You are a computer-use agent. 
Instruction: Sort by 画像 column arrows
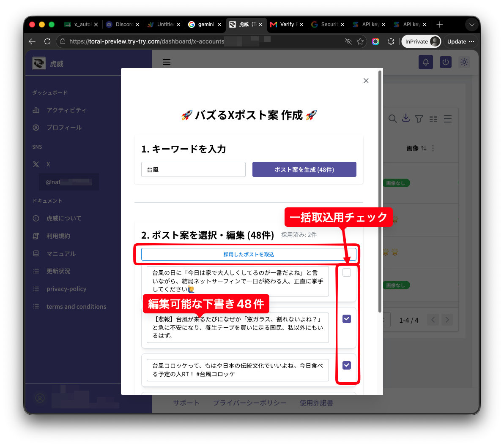pos(424,148)
